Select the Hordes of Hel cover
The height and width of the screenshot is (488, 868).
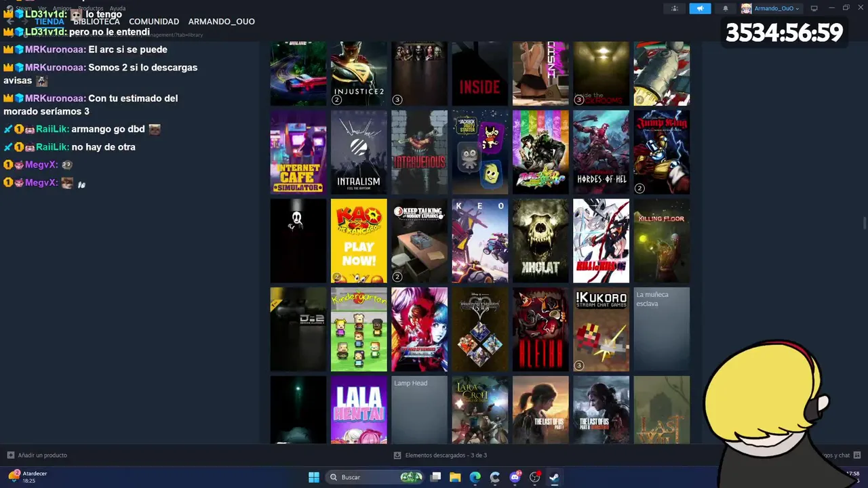pos(601,152)
